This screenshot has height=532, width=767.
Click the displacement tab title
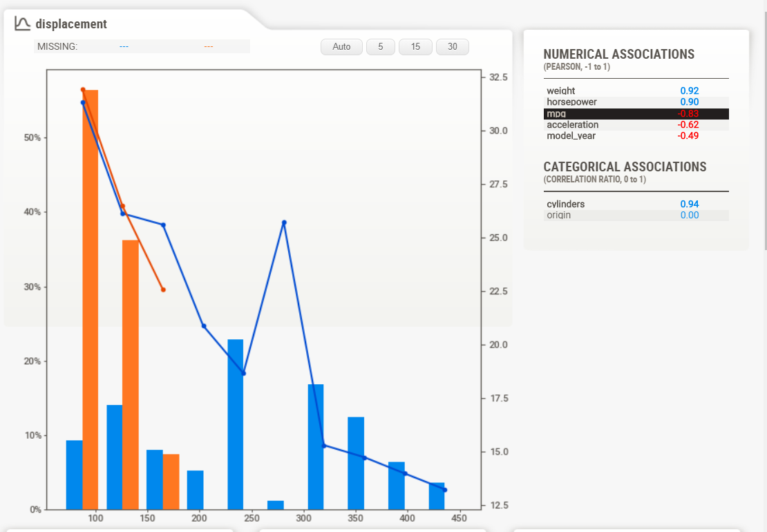(71, 24)
